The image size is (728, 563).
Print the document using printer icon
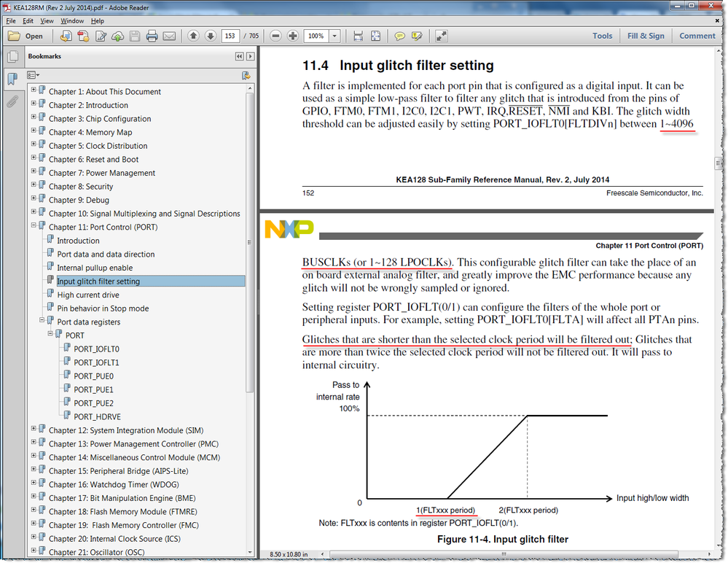(152, 36)
